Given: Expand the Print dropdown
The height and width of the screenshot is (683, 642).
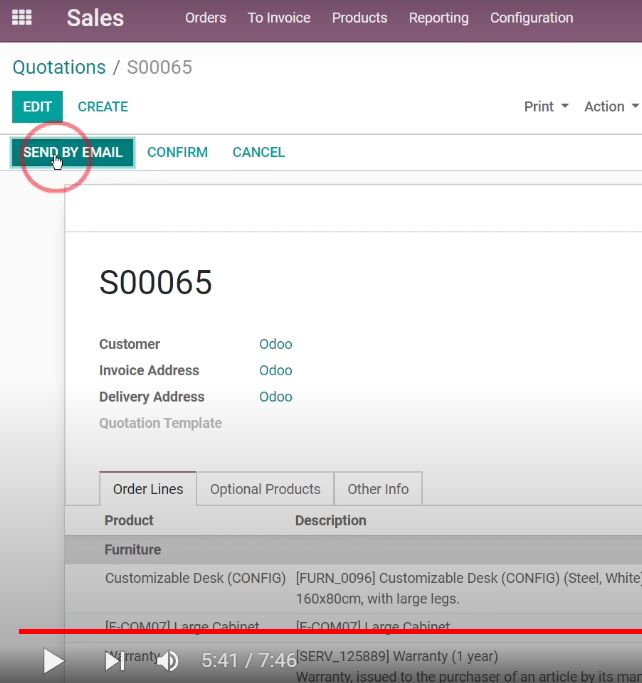Looking at the screenshot, I should 546,107.
